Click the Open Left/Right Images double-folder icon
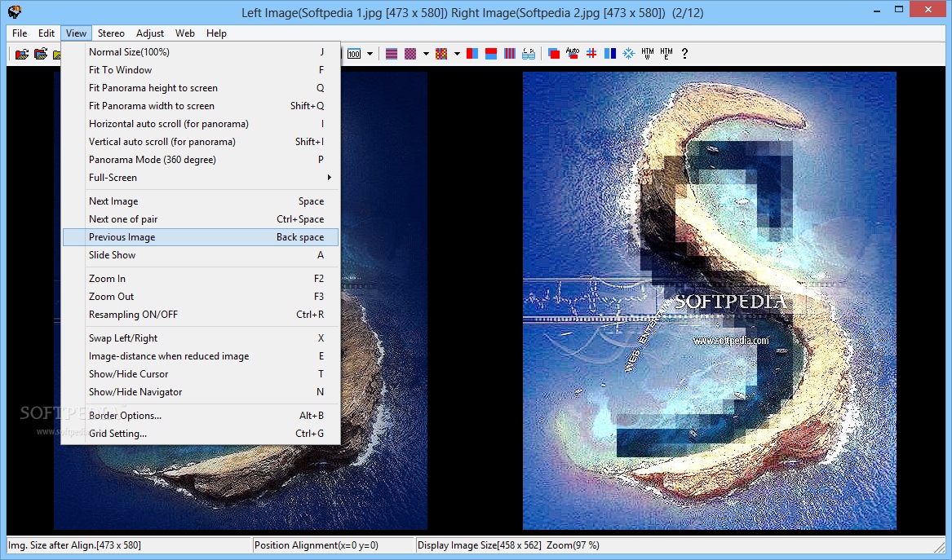 pyautogui.click(x=41, y=54)
